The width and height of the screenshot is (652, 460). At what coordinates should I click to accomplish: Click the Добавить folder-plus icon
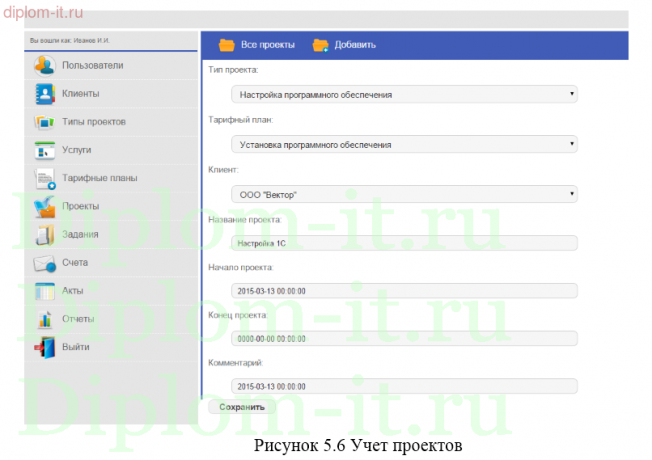click(321, 45)
